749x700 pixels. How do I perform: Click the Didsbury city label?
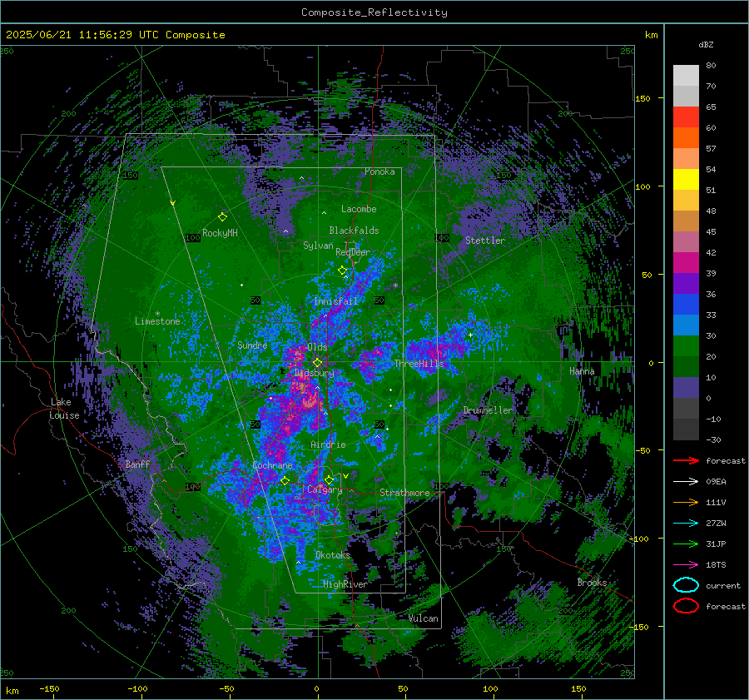click(315, 373)
